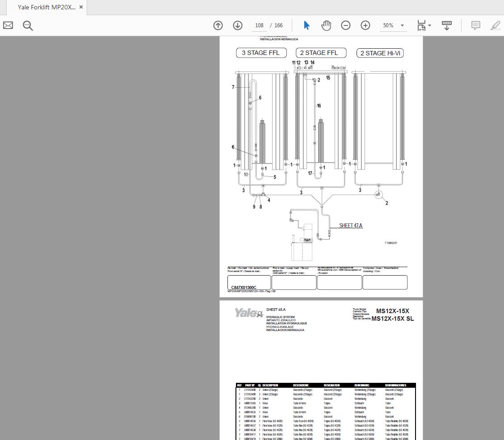Image resolution: width=504 pixels, height=440 pixels.
Task: Select the selection arrow tool
Action: 307,25
